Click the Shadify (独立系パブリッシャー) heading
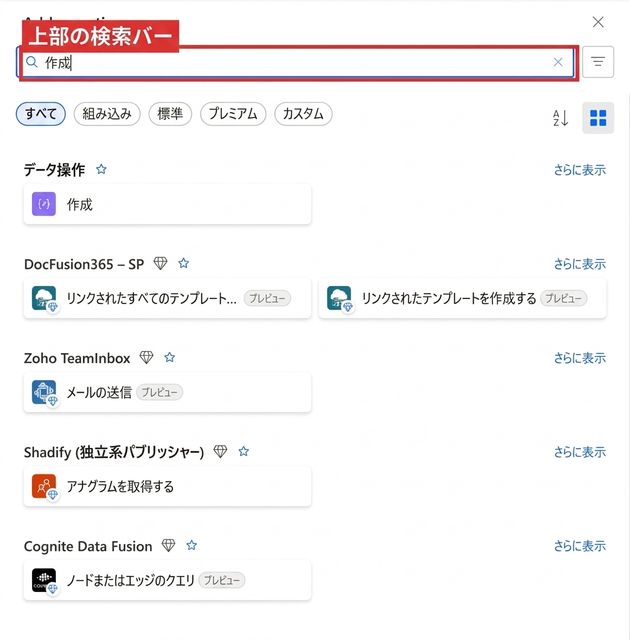 point(114,452)
